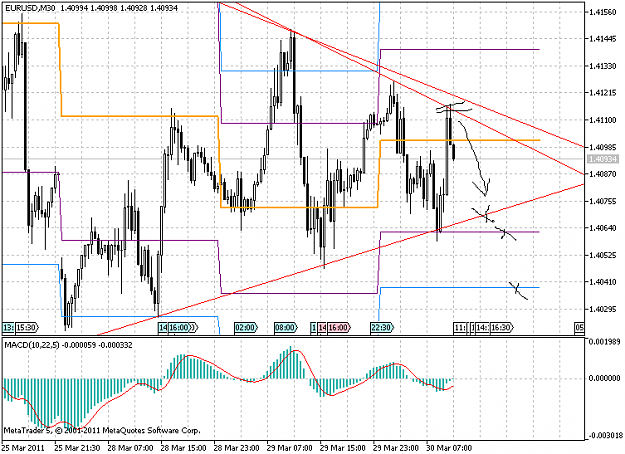The image size is (625, 454).
Task: Click the 0.001989 MACD scale value
Action: (604, 342)
